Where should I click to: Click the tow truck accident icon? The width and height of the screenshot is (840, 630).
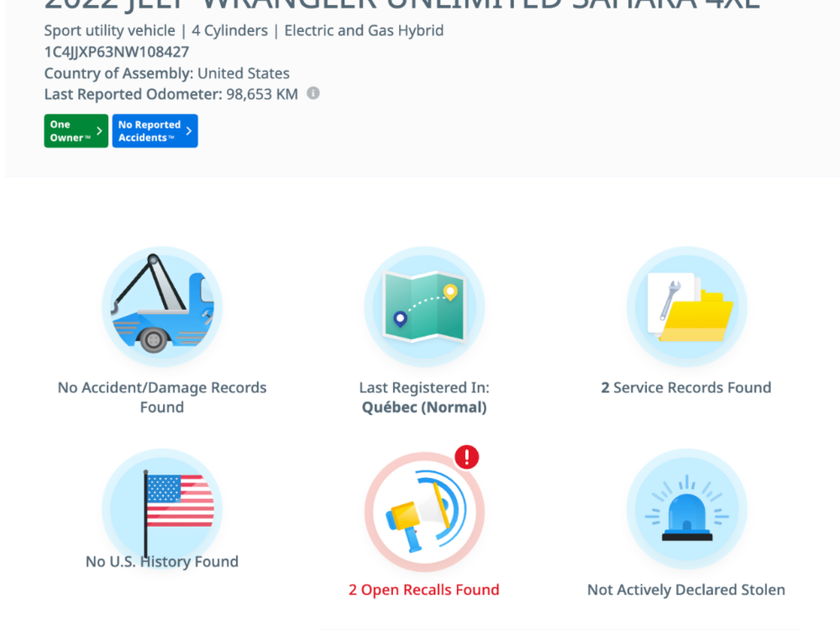pos(162,306)
